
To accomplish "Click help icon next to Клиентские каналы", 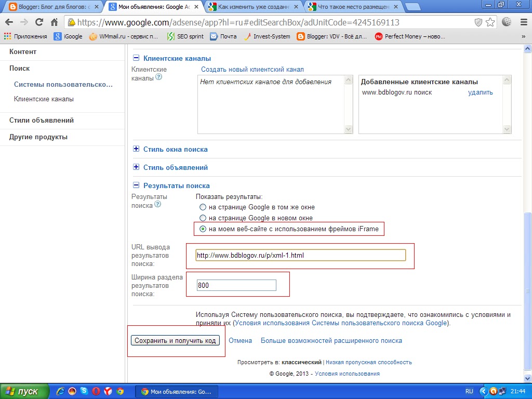I will (158, 77).
